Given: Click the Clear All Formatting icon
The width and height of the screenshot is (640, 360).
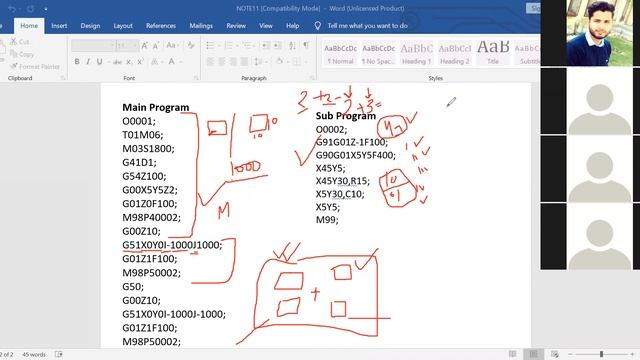Looking at the screenshot, I should [x=191, y=45].
